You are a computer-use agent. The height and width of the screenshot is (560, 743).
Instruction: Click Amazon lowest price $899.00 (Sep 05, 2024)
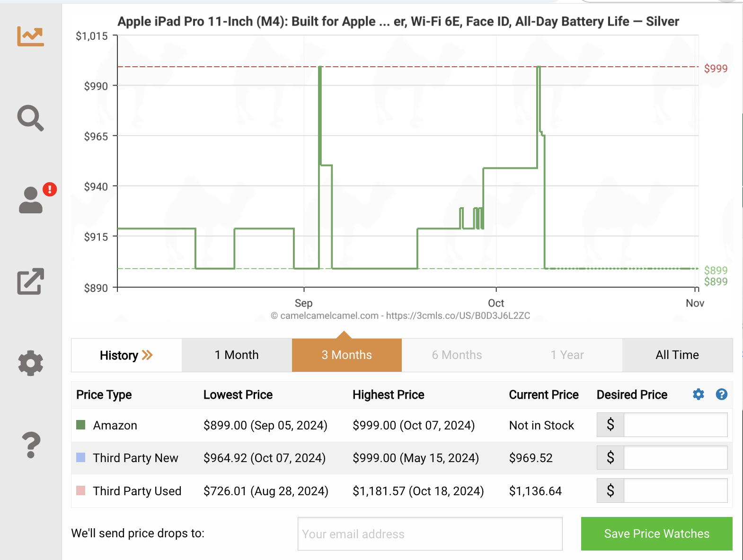tap(265, 425)
